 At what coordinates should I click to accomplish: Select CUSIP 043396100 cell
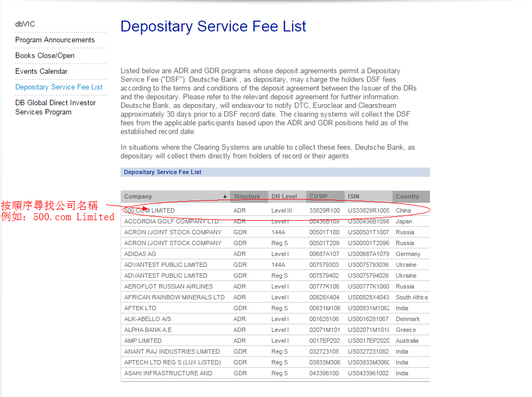324,373
